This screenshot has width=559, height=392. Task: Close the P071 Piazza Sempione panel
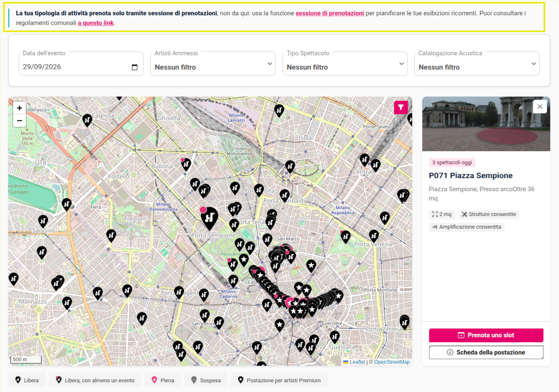[540, 106]
